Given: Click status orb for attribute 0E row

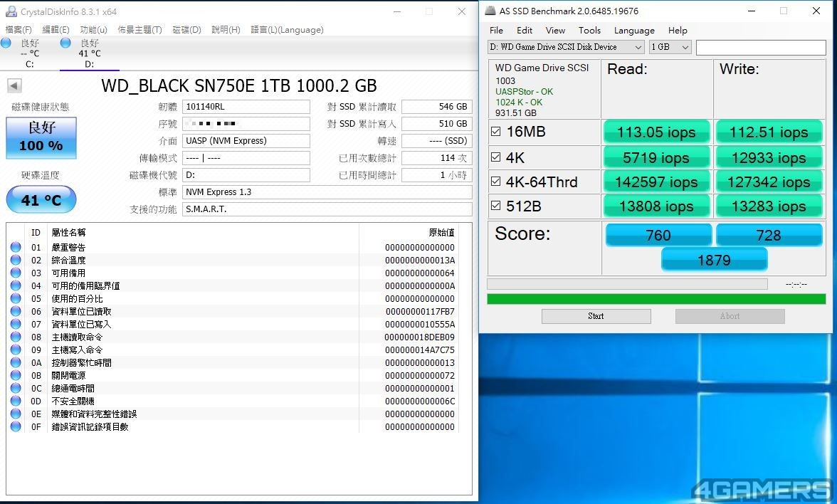Looking at the screenshot, I should tap(16, 414).
